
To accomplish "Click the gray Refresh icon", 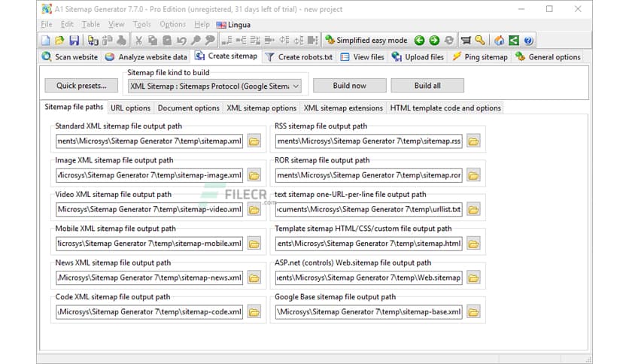I will click(448, 41).
